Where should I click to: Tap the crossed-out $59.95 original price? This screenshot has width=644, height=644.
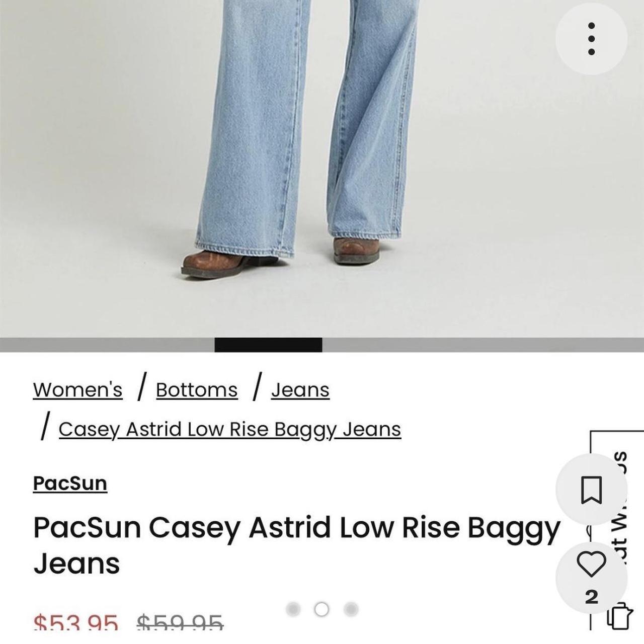[x=180, y=622]
